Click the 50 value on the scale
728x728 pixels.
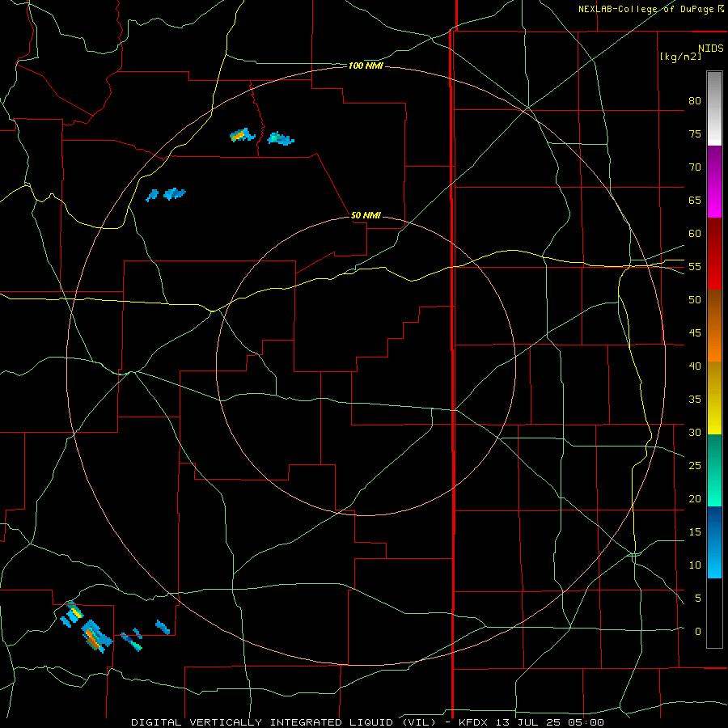pyautogui.click(x=695, y=300)
